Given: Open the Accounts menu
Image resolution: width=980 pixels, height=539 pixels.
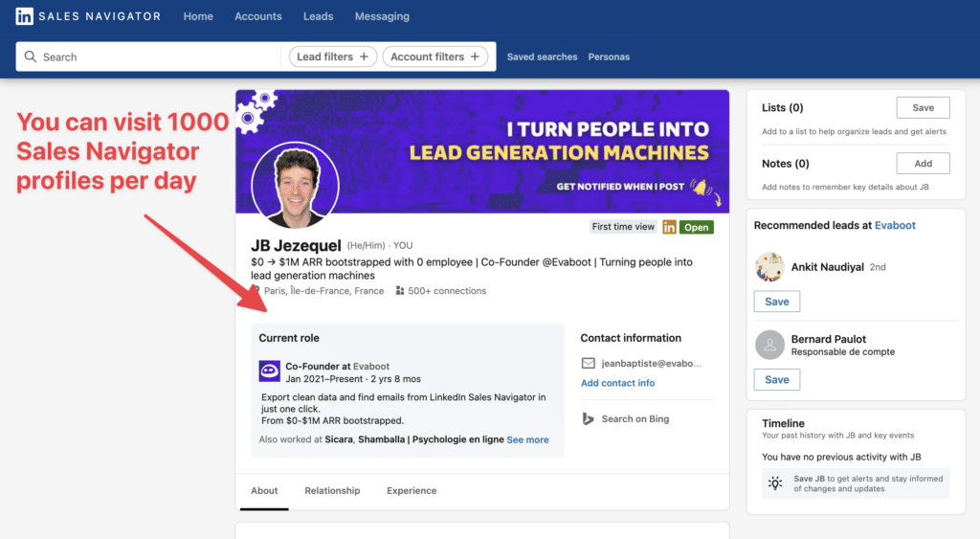Looking at the screenshot, I should coord(258,16).
